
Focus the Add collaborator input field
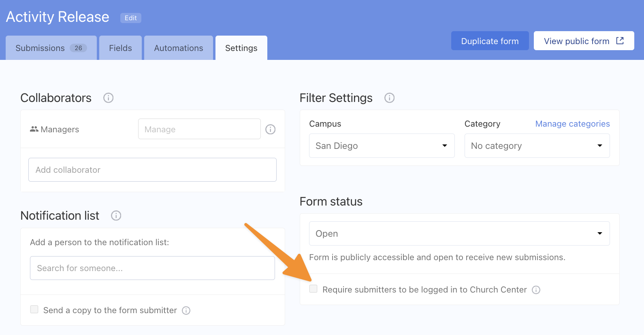coord(152,170)
